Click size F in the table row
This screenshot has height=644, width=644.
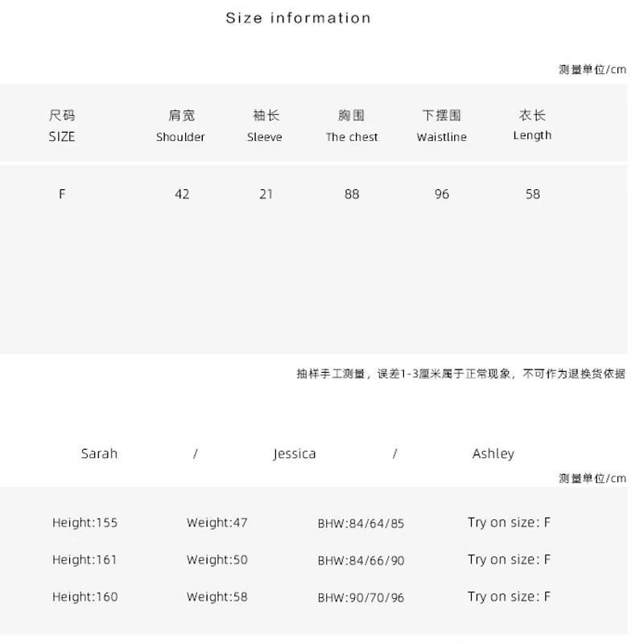click(x=62, y=194)
